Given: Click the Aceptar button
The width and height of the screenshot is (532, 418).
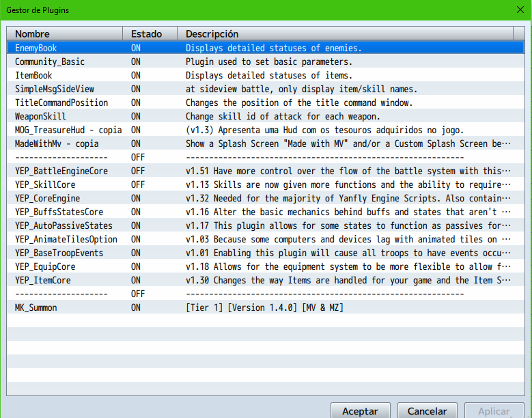Looking at the screenshot, I should click(361, 411).
